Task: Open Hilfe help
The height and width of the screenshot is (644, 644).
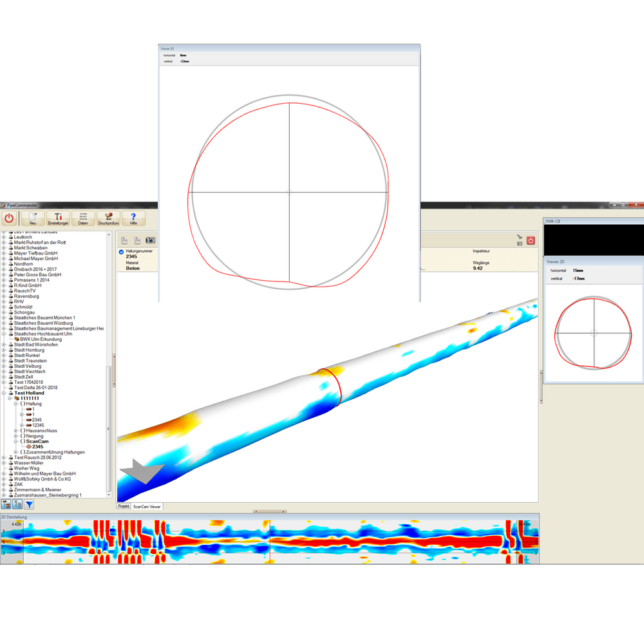Action: pos(133,218)
